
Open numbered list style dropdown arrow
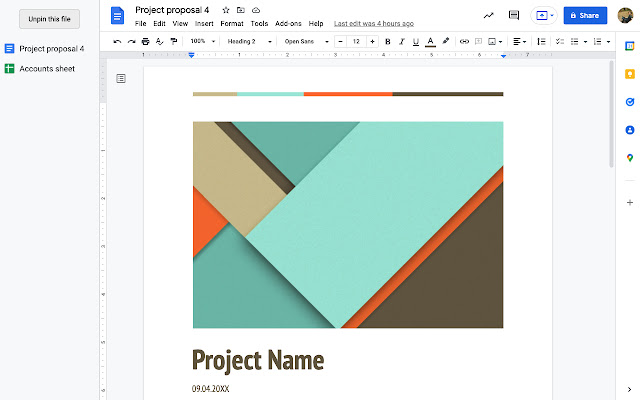(x=608, y=42)
